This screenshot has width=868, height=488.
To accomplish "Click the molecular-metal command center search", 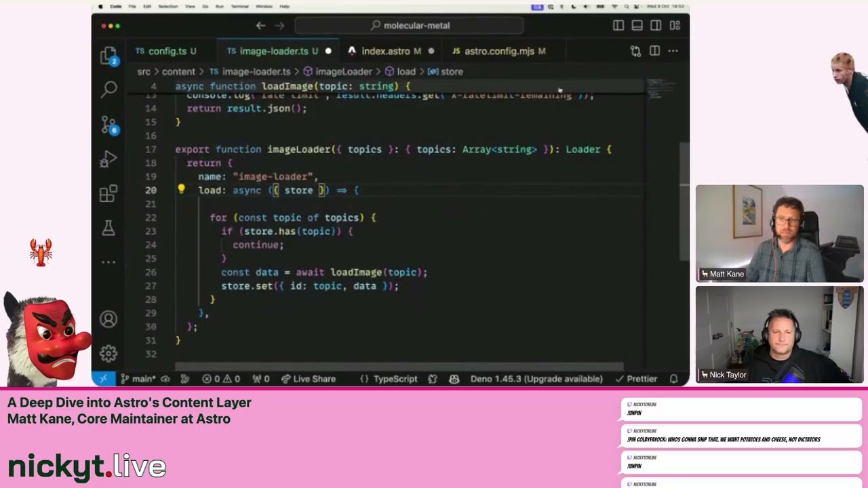I will (410, 26).
